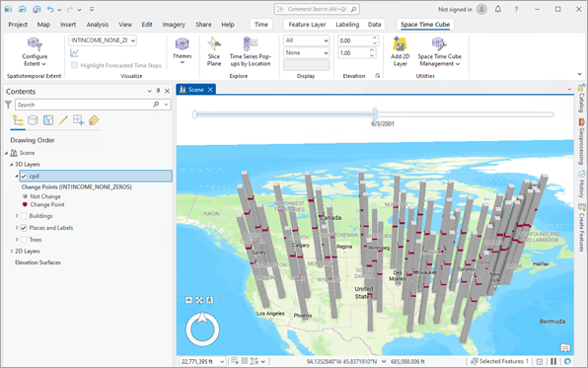588x368 pixels.
Task: Select List By Data Source icon
Action: (33, 120)
